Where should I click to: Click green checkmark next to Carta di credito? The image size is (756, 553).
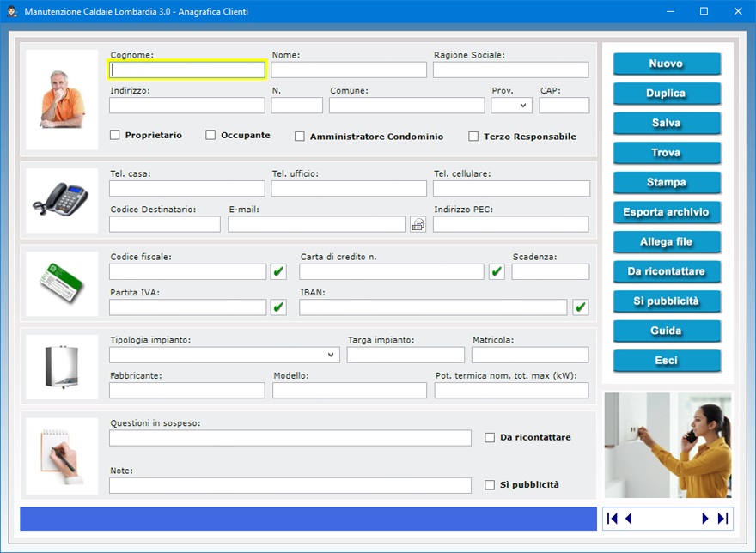tap(497, 271)
